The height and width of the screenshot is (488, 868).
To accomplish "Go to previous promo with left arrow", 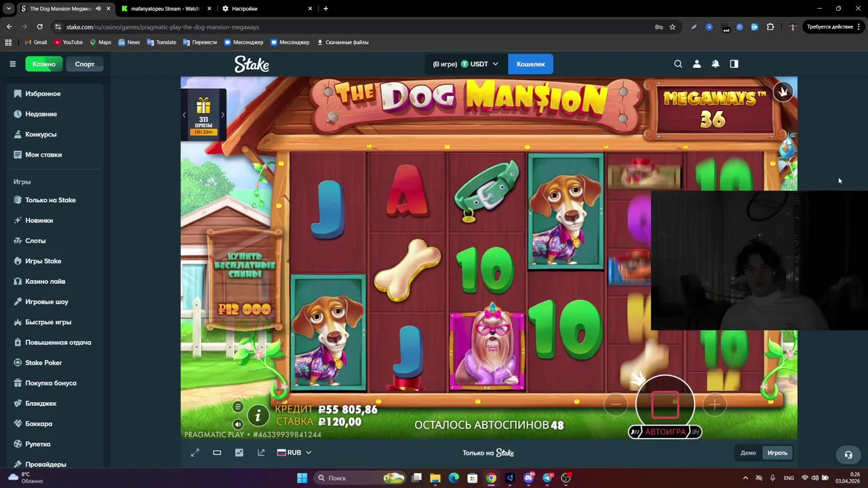I will coord(184,115).
